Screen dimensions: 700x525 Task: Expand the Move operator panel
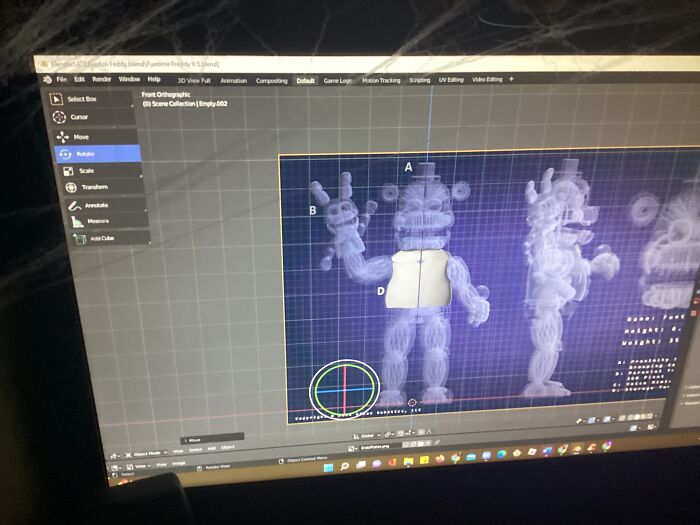click(212, 440)
